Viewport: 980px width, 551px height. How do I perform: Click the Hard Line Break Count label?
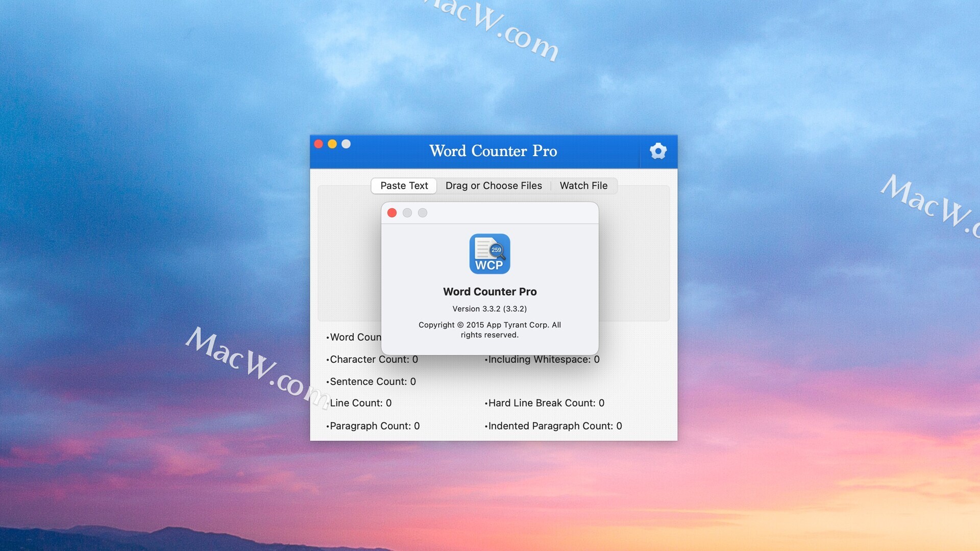545,403
